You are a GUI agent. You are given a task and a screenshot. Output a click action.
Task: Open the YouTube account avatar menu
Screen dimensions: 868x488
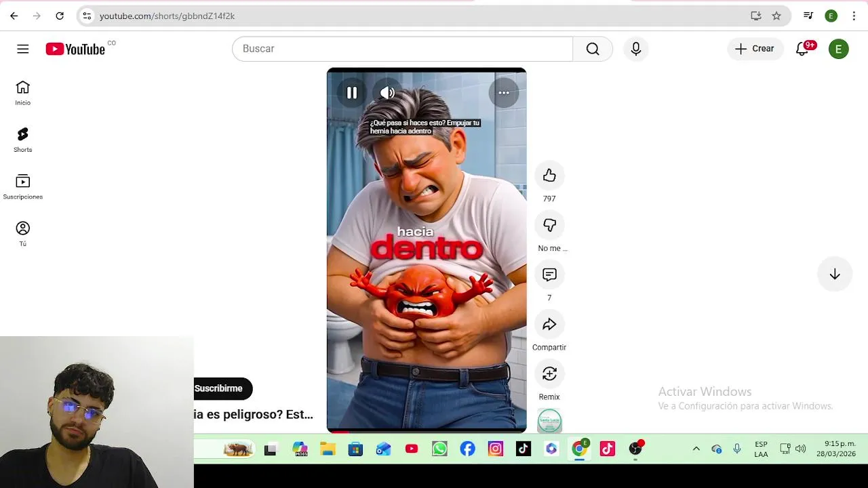coord(839,49)
